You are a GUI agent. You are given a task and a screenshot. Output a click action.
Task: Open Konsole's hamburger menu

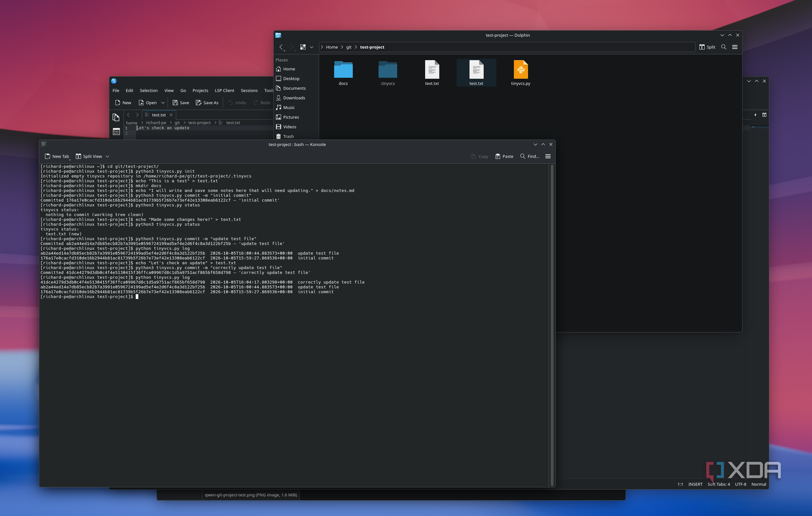coord(548,156)
